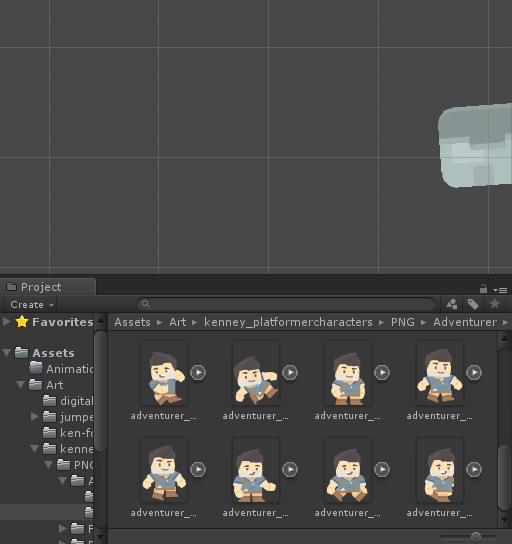
Task: Expand the Favorites section
Action: (6, 322)
